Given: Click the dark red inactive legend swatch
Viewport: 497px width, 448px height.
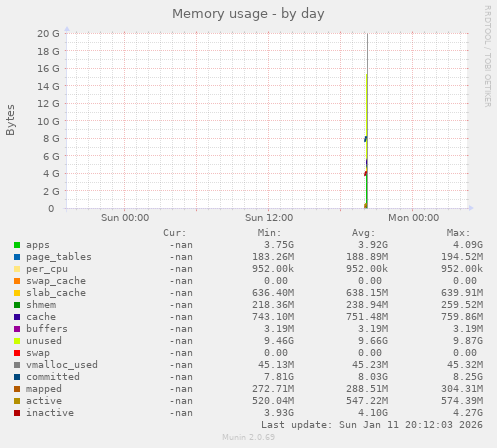Looking at the screenshot, I should coord(17,413).
